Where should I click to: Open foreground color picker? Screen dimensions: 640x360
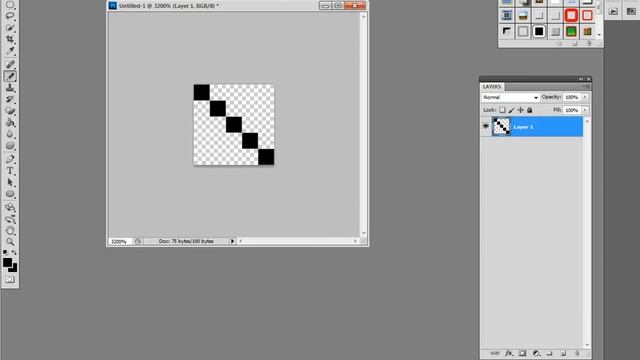pos(7,262)
